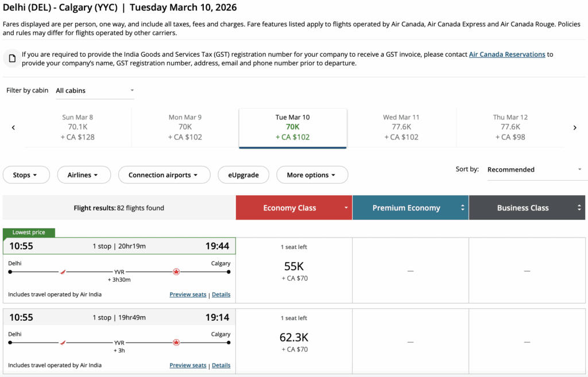Open Connection airports filter

(x=164, y=175)
